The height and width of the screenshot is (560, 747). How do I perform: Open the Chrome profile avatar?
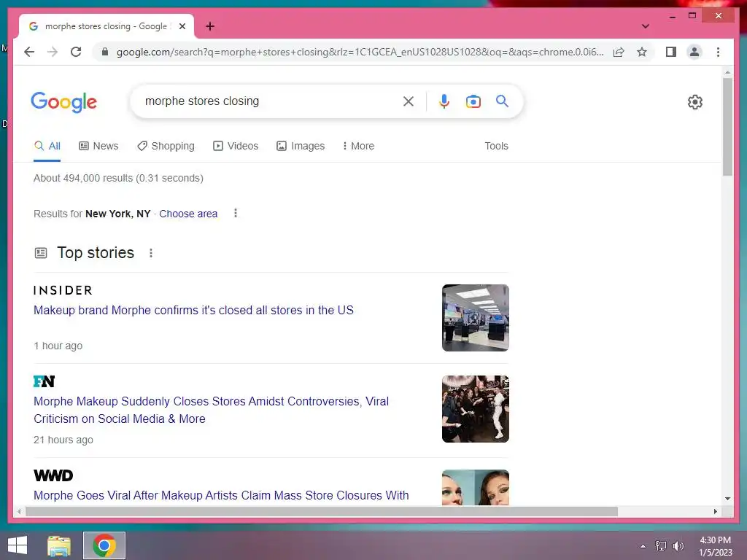pos(694,52)
